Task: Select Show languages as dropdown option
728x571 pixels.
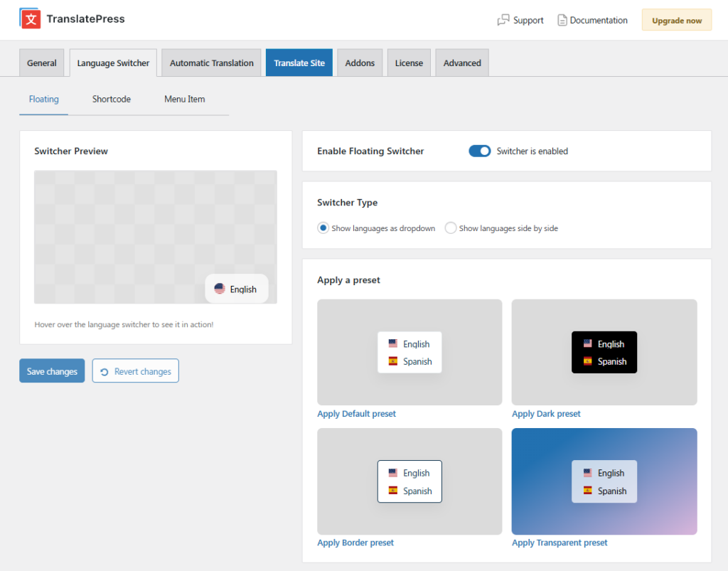Action: tap(323, 228)
